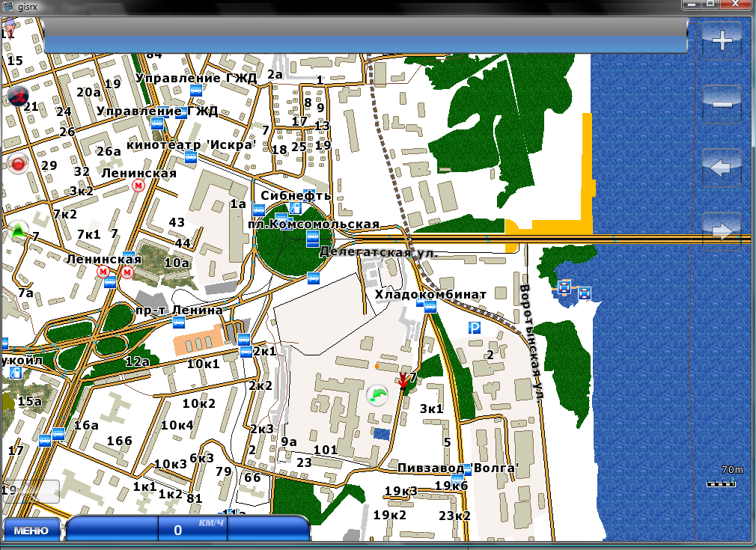
Task: Click house number 26а on the map
Action: (x=109, y=151)
